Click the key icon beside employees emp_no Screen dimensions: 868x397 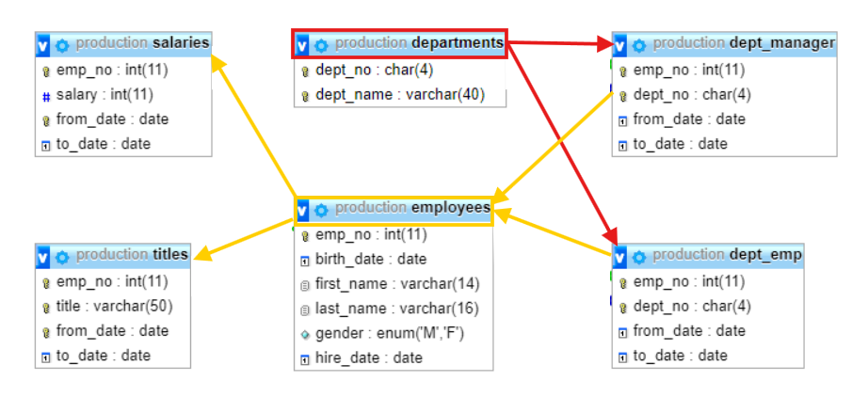tap(305, 236)
